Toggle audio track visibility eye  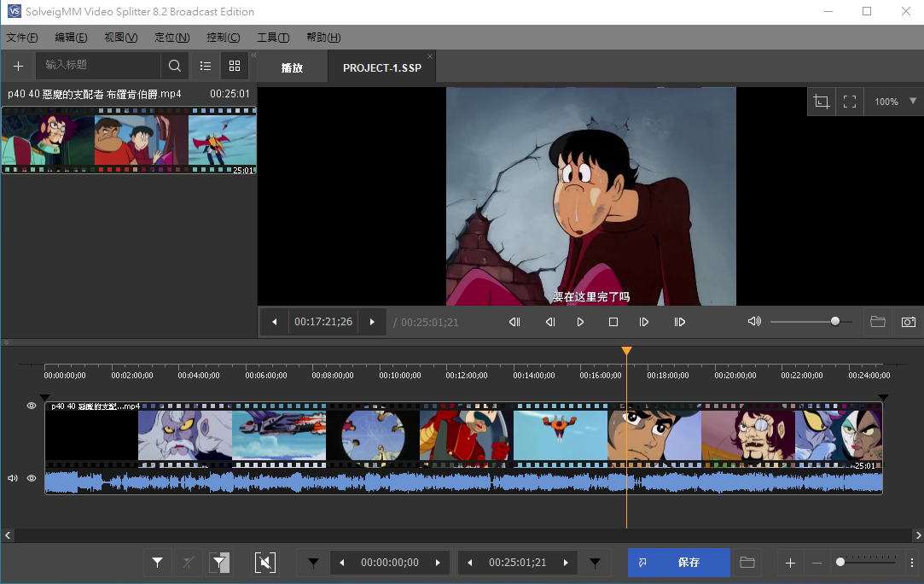(32, 478)
